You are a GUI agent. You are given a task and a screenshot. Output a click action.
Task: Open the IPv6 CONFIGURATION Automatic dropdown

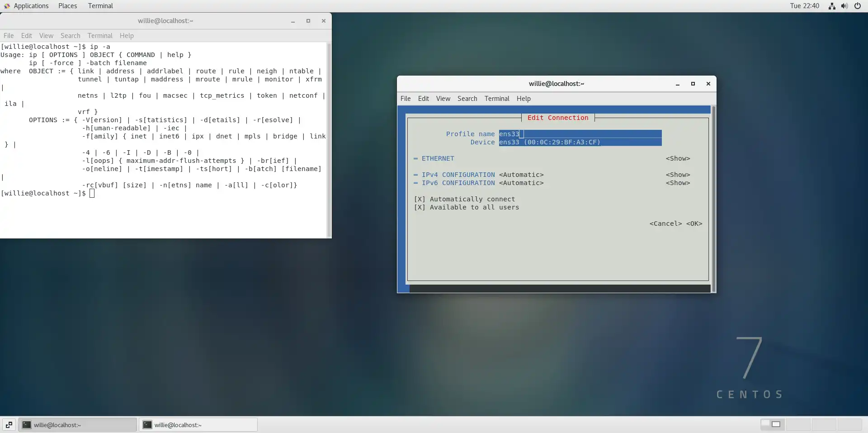coord(521,183)
